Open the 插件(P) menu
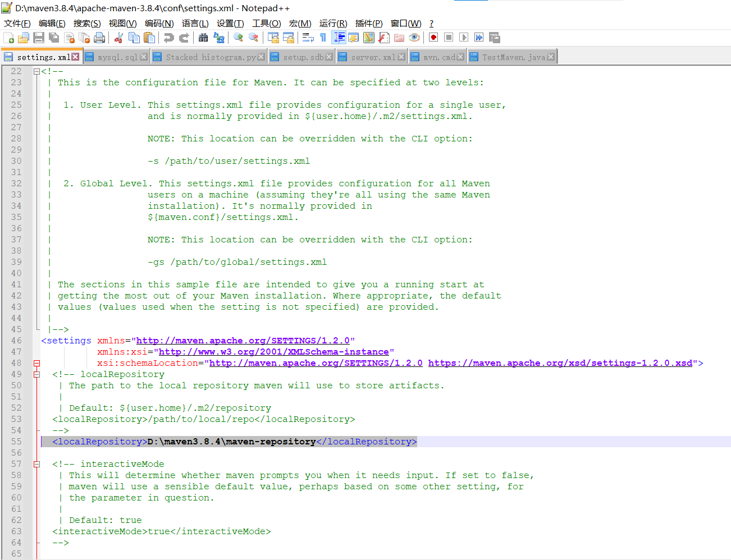The width and height of the screenshot is (731, 560). tap(369, 23)
